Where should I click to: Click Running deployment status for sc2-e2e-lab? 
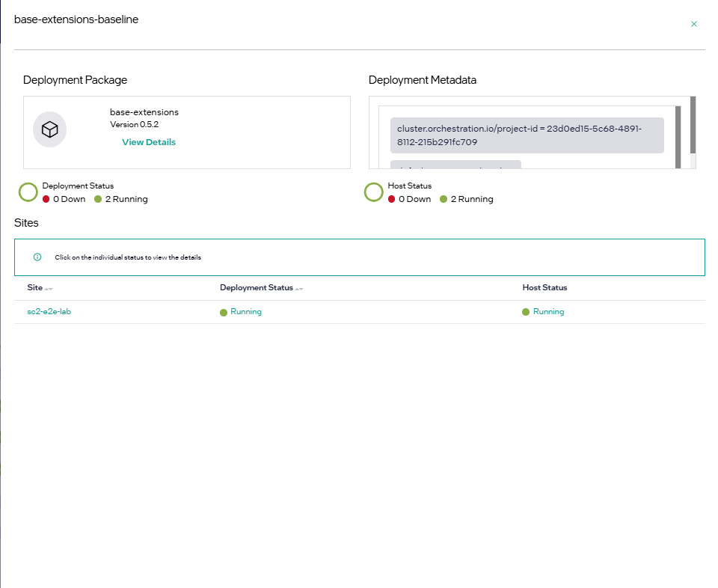(245, 312)
